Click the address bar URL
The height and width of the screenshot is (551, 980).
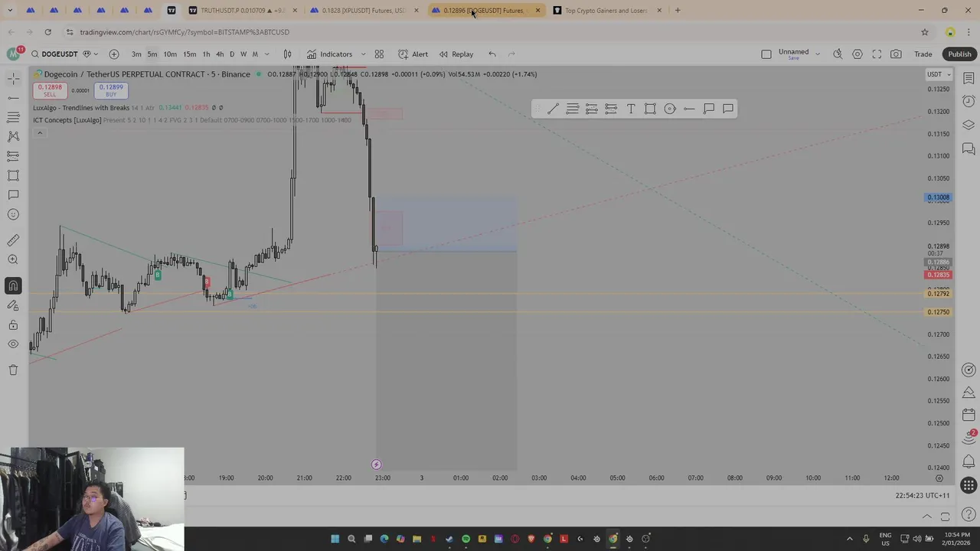[185, 32]
